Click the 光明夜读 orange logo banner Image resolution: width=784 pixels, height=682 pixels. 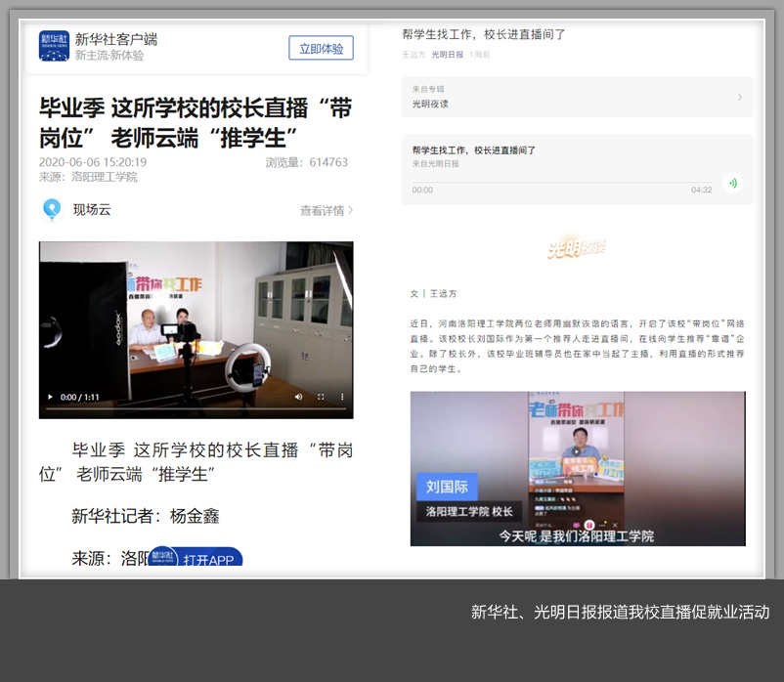577,249
